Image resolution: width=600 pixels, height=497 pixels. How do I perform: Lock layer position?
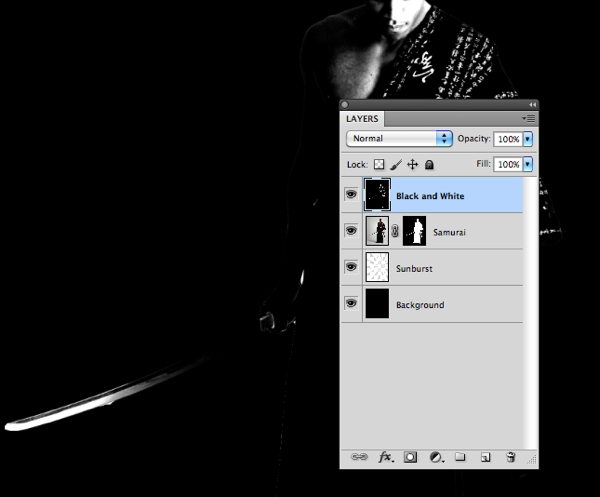pos(412,165)
